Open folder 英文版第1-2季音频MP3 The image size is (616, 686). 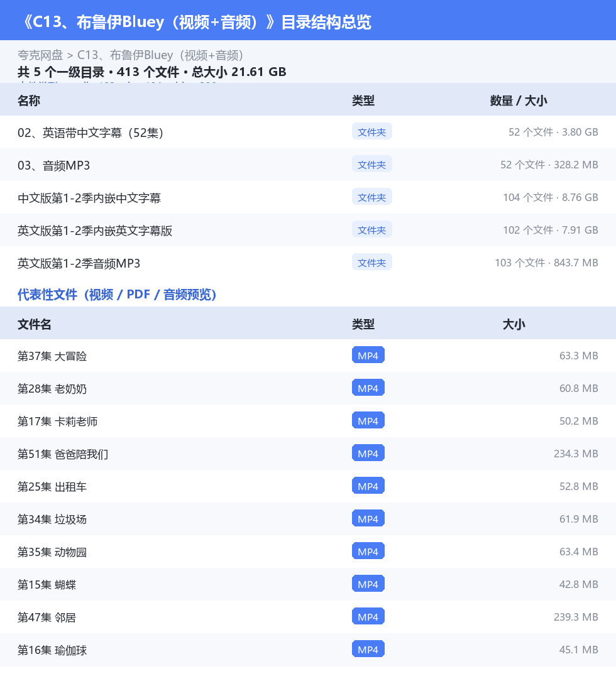point(79,263)
